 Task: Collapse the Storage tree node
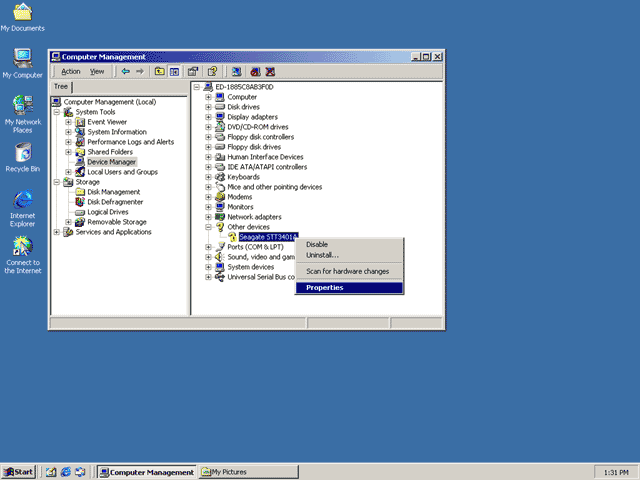point(57,182)
